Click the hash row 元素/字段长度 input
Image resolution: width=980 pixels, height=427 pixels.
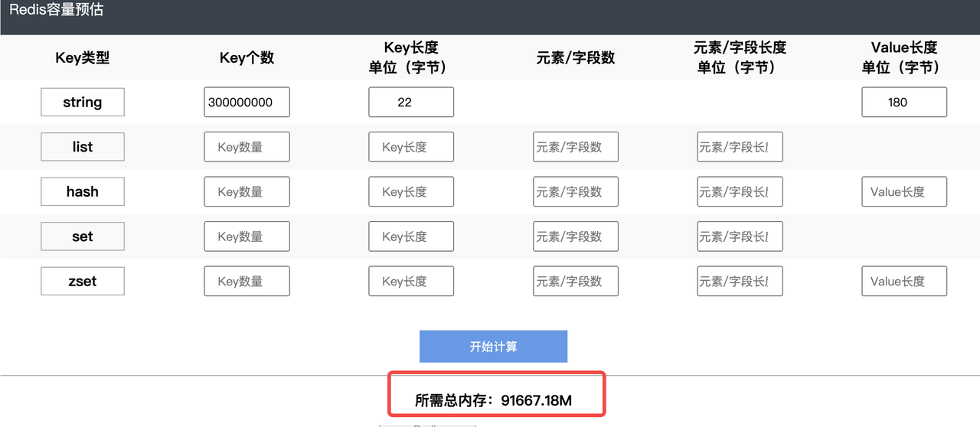point(740,191)
